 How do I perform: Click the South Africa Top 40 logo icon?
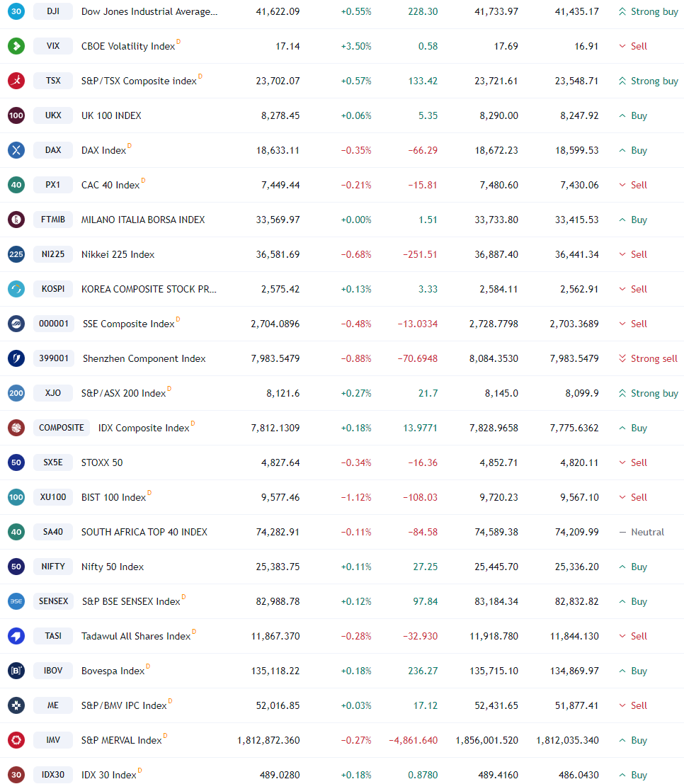click(16, 532)
